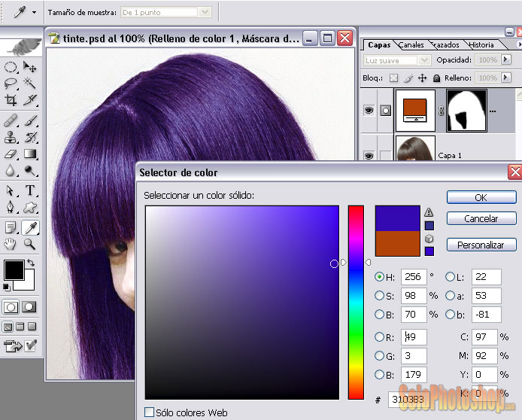
Task: Select the Dodge tool
Action: click(29, 171)
